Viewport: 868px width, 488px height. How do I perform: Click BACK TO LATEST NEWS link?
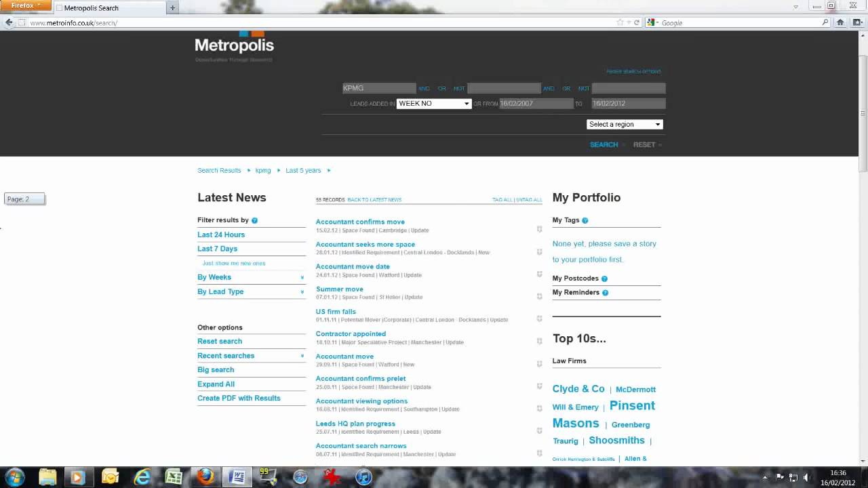point(374,200)
